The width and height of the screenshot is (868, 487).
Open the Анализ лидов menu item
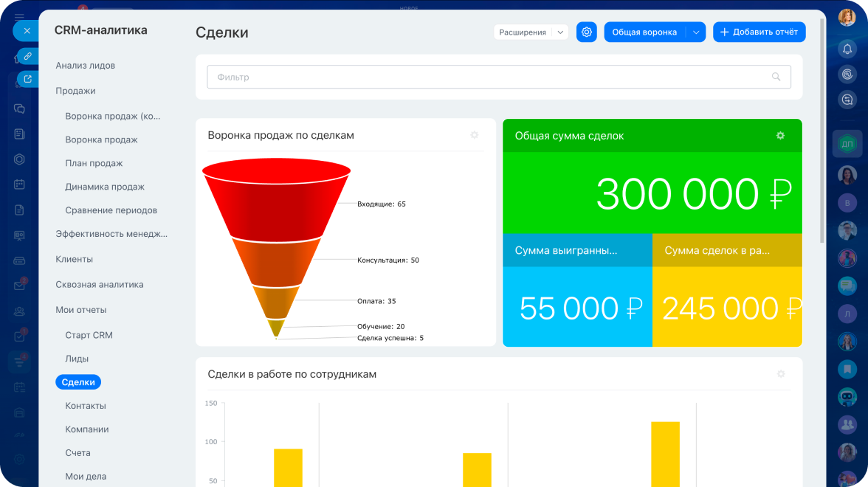[x=86, y=66]
